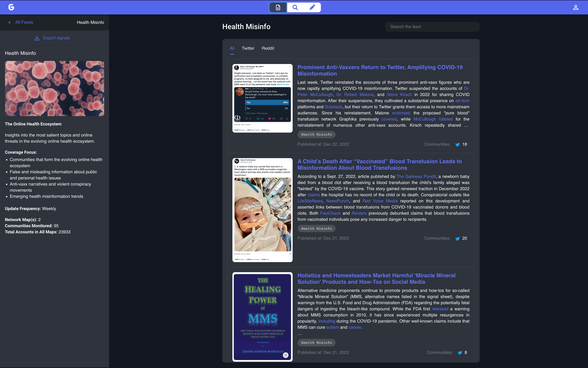This screenshot has height=368, width=588.
Task: Follow the Dr. Robert Malone link
Action: [355, 95]
